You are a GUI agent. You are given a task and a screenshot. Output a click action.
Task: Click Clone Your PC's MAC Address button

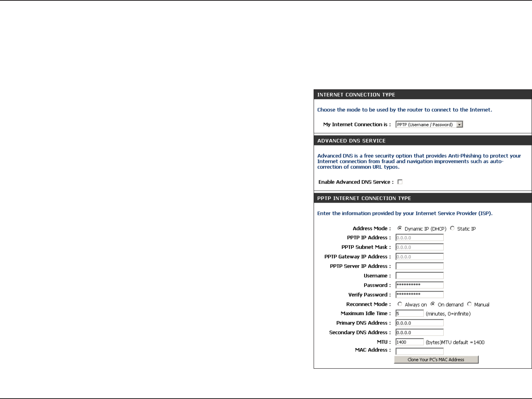436,360
